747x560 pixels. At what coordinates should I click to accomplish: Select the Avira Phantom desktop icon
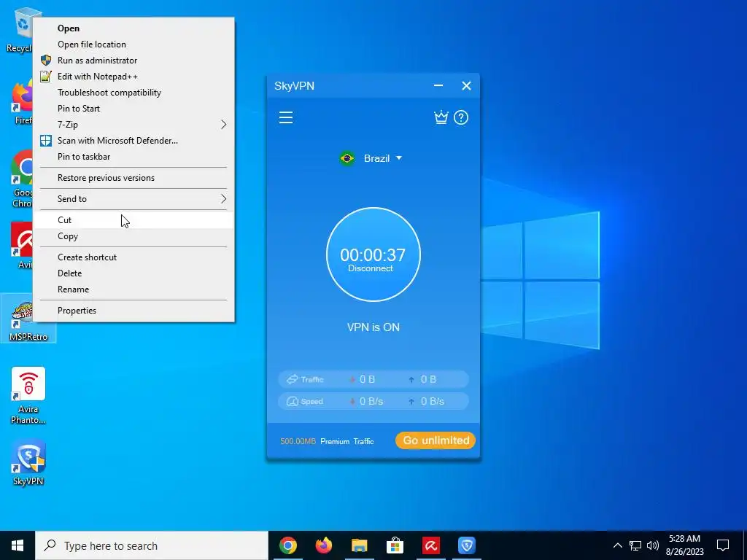[28, 395]
